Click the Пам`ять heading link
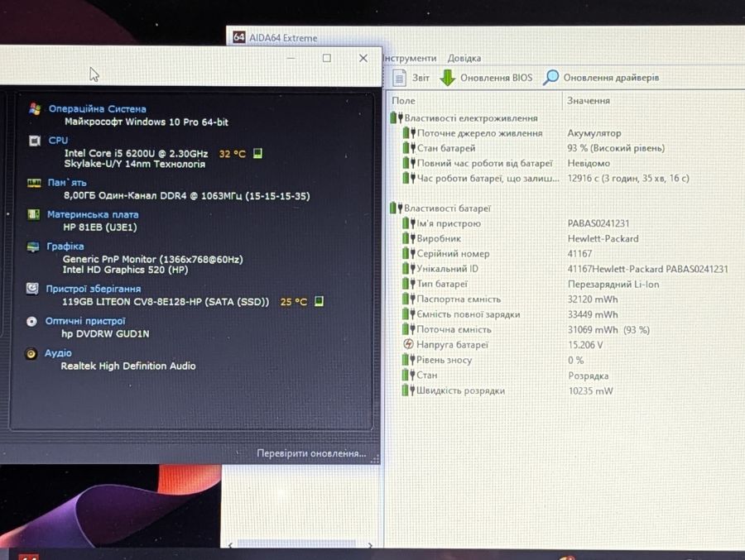This screenshot has width=745, height=560. (67, 182)
